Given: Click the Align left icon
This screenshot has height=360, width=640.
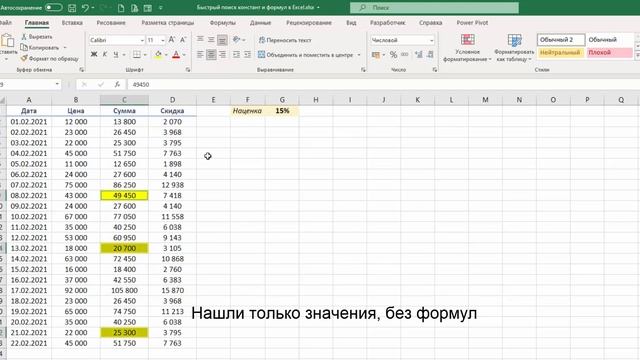Looking at the screenshot, I should click(x=200, y=54).
